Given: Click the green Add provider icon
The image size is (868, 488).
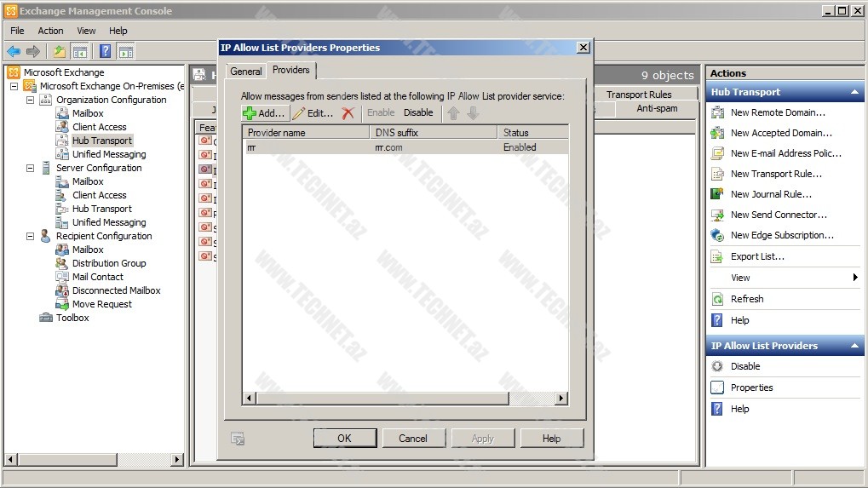Looking at the screenshot, I should [x=250, y=113].
